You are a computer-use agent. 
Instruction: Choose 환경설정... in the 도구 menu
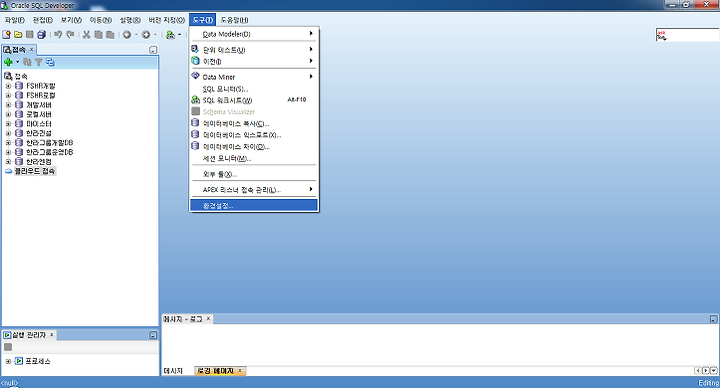click(254, 205)
